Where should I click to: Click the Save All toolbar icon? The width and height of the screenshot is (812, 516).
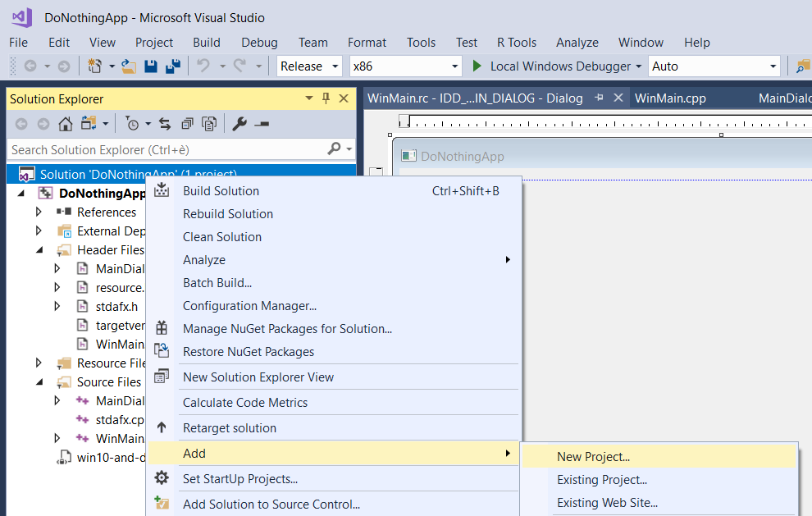(173, 66)
